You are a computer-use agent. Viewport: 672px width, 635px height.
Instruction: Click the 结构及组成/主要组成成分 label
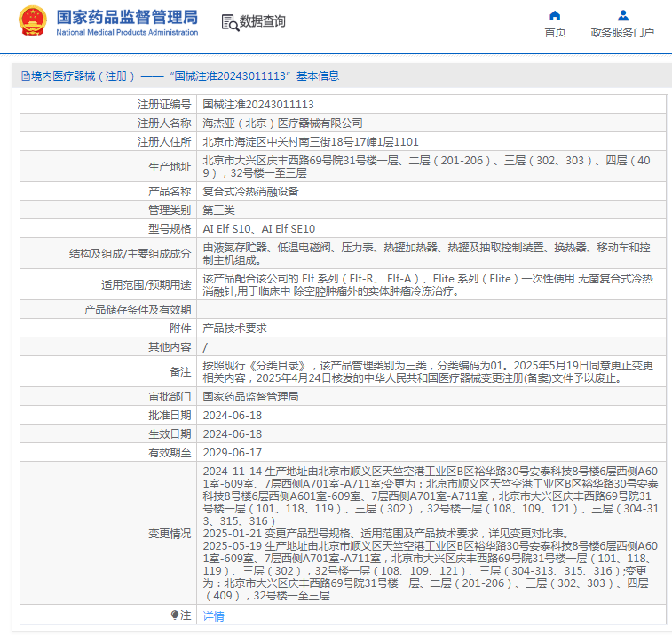(130, 254)
